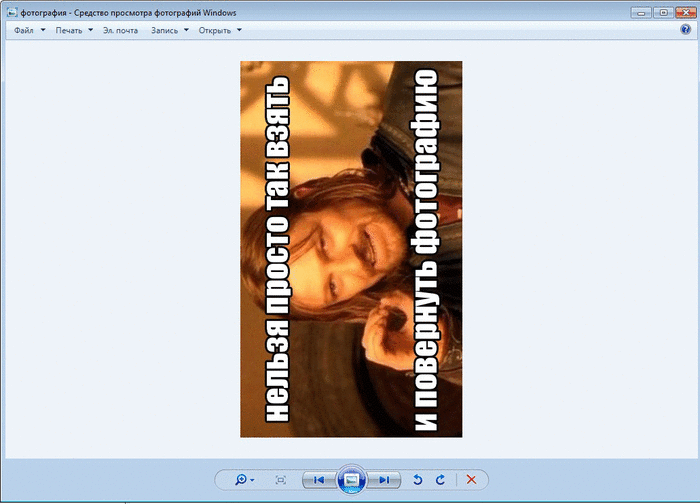Close the photo viewer window
This screenshot has height=504, width=700.
[x=684, y=11]
